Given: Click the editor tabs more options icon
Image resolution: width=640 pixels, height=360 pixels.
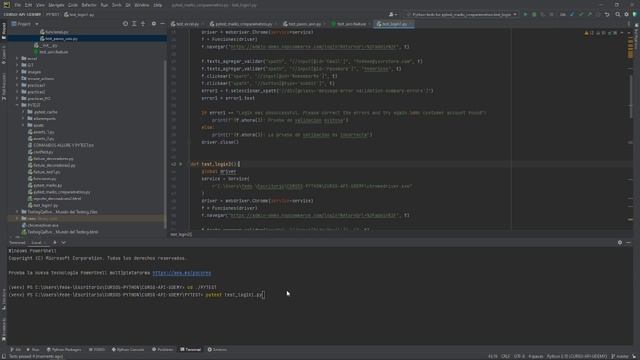Looking at the screenshot, I should 629,24.
